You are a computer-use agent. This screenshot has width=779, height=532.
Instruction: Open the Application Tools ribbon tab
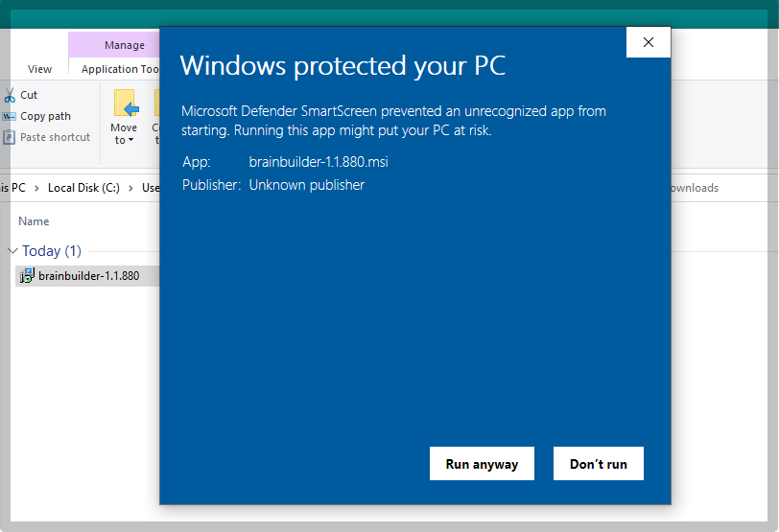click(x=120, y=69)
